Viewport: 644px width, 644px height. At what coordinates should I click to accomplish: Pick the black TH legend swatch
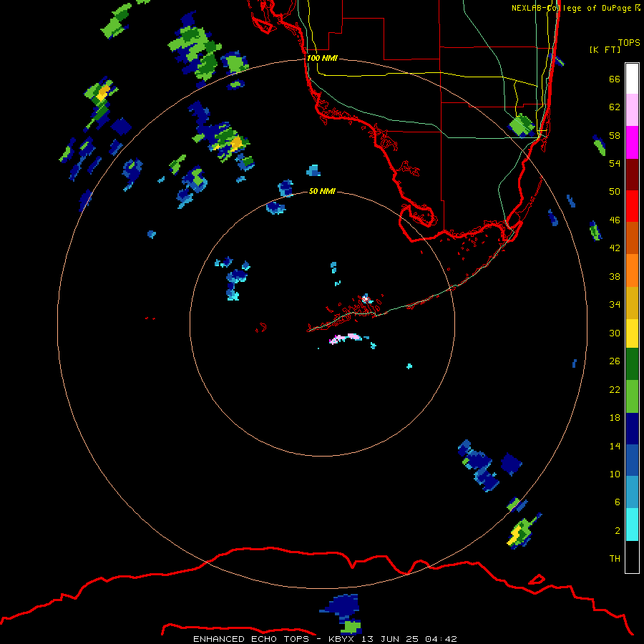[x=632, y=557]
